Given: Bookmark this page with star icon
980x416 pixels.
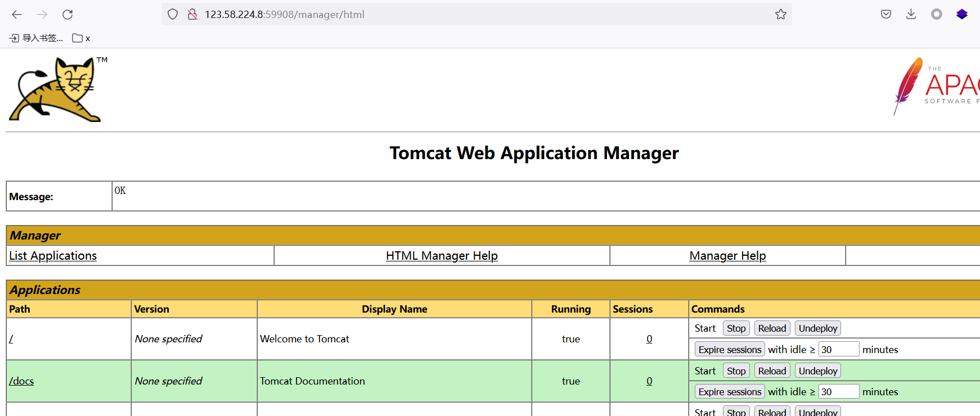Looking at the screenshot, I should (x=781, y=15).
